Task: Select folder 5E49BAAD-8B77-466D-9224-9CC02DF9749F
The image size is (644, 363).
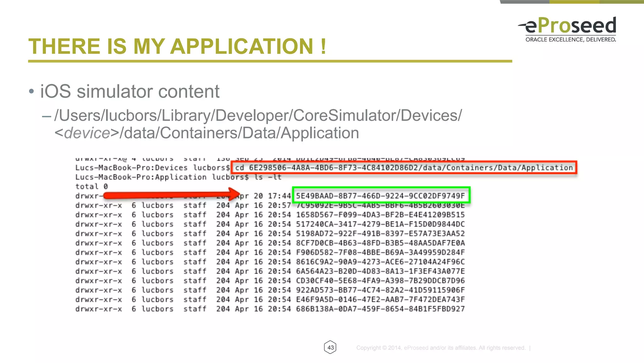Action: click(x=380, y=196)
